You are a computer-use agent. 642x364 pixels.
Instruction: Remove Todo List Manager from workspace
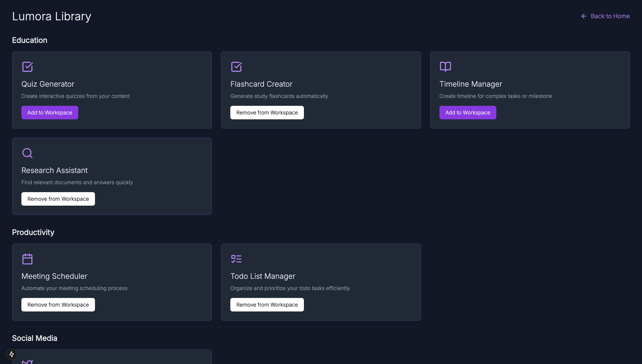click(x=267, y=305)
